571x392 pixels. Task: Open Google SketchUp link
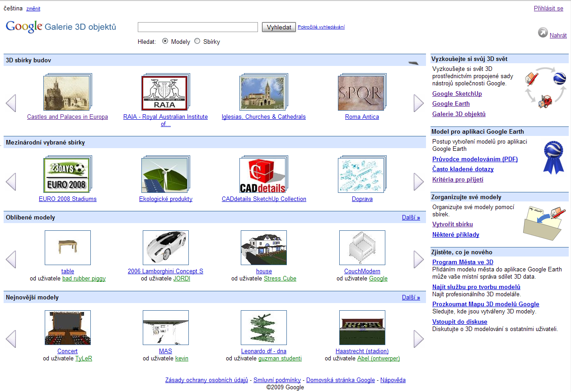click(457, 93)
